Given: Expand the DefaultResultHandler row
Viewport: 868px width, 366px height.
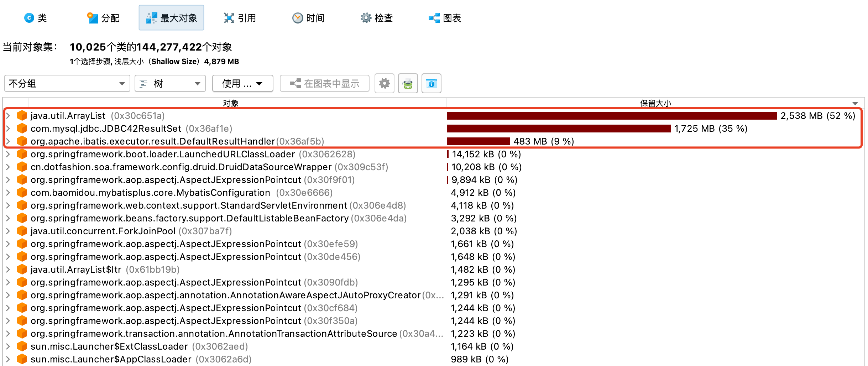Looking at the screenshot, I should point(8,141).
